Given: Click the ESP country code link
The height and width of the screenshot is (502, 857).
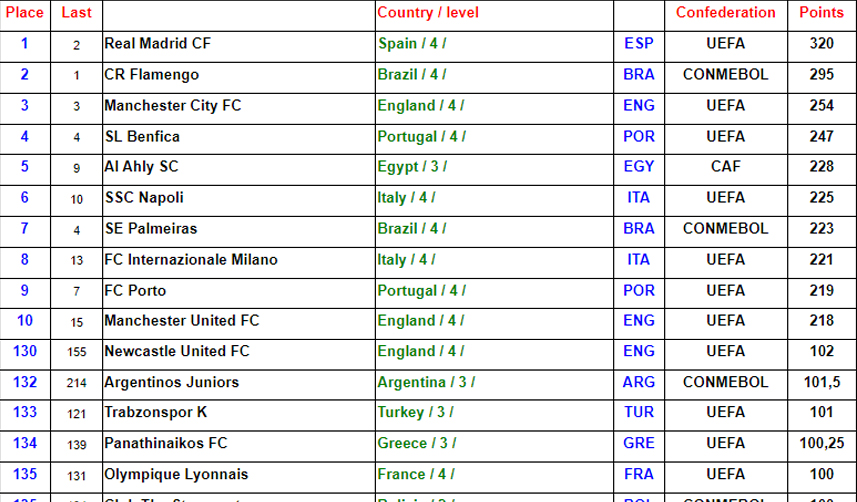Looking at the screenshot, I should [x=638, y=44].
